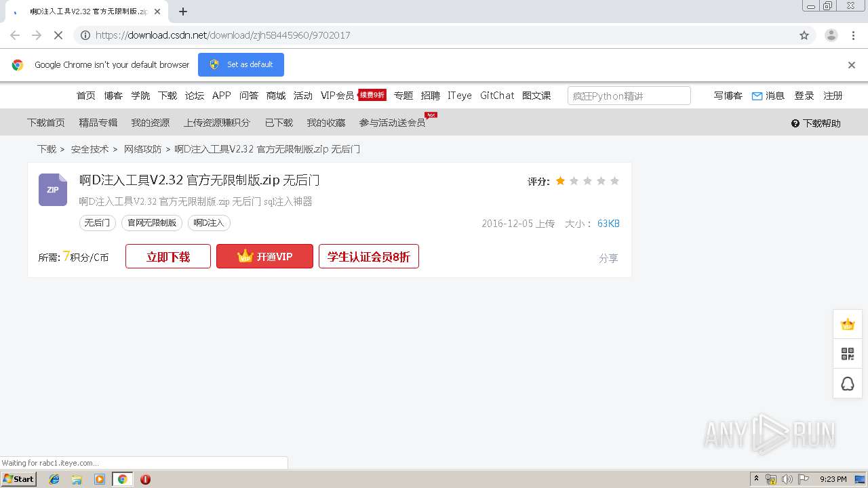Close the current browser tab

point(157,12)
